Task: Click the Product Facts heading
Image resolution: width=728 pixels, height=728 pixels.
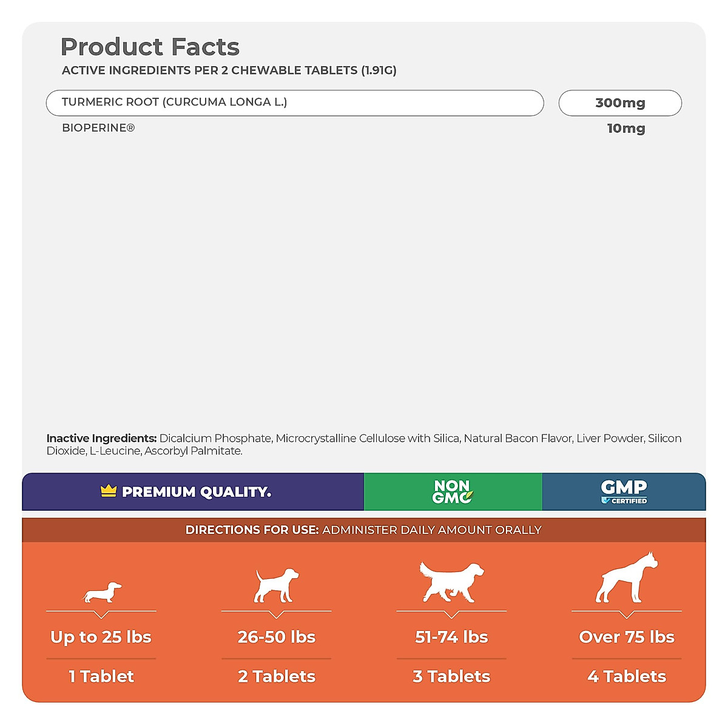Action: point(150,47)
